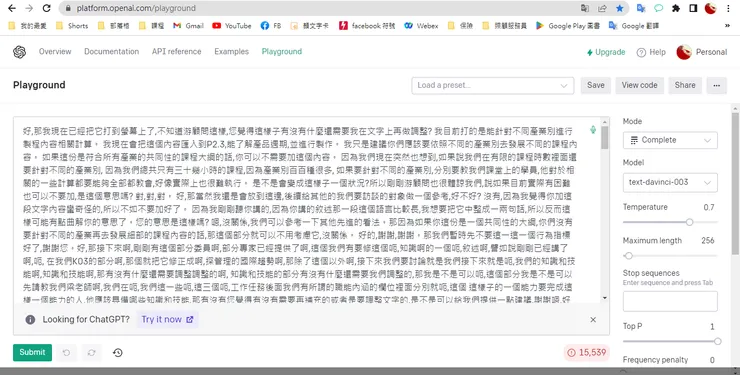Screen dimensions: 740x375
Task: Open the Examples tab
Action: (231, 51)
